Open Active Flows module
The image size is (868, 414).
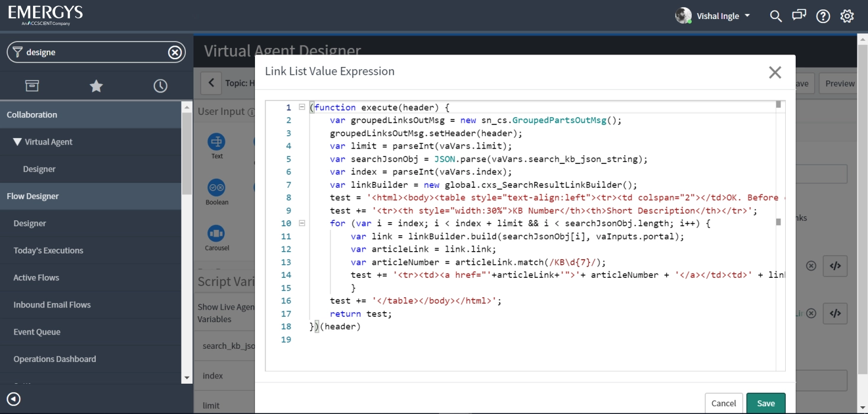tap(36, 278)
